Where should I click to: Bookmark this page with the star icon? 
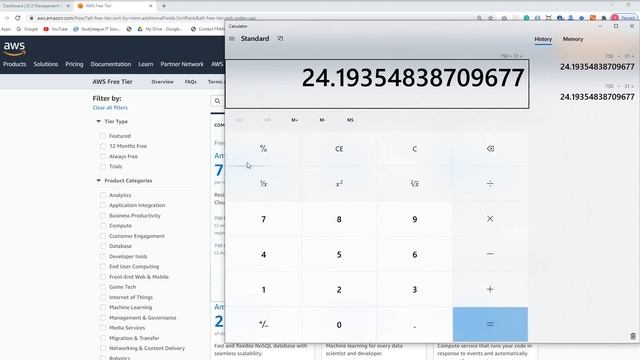point(491,18)
